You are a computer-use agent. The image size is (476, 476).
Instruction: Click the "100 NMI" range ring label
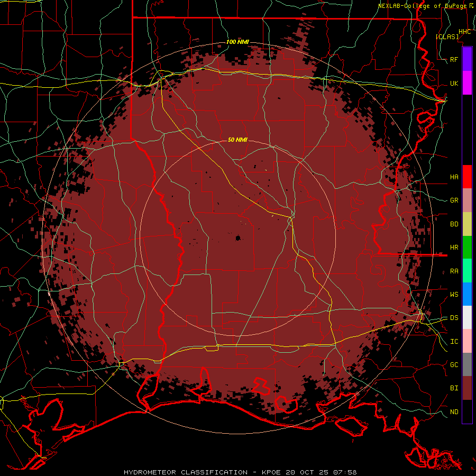[237, 42]
